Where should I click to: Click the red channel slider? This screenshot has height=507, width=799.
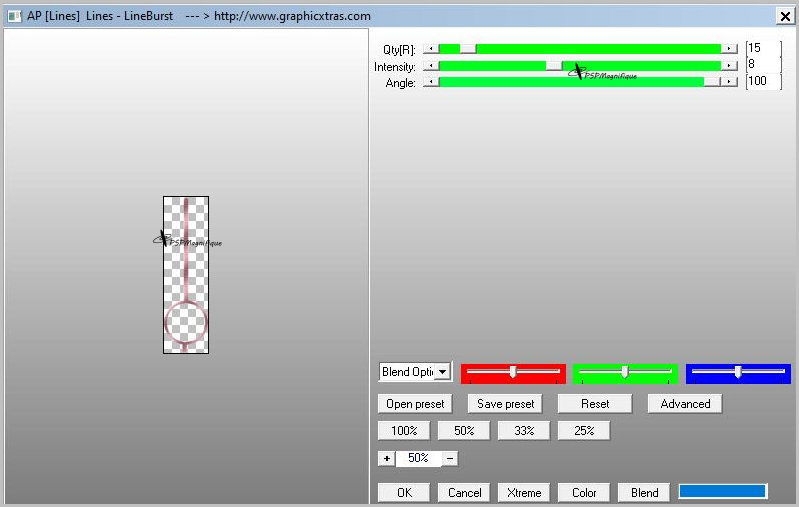coord(513,372)
